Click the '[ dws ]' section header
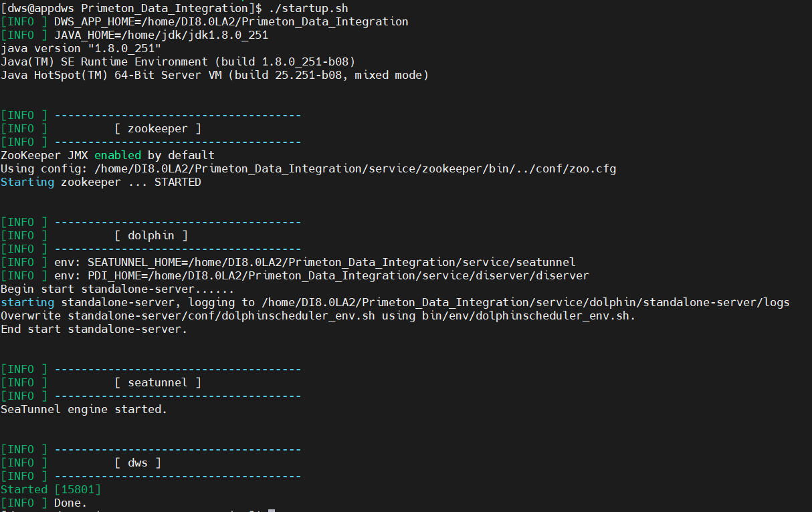This screenshot has height=512, width=812. 138,463
